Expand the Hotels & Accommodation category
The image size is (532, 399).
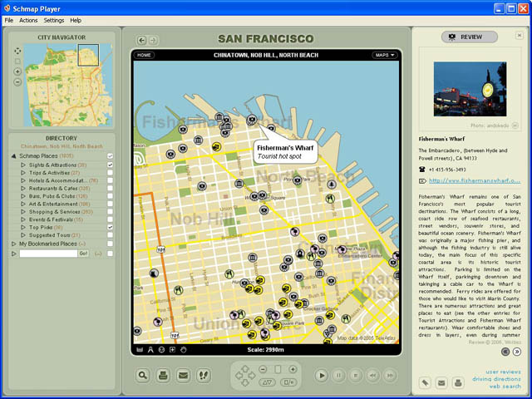click(21, 180)
